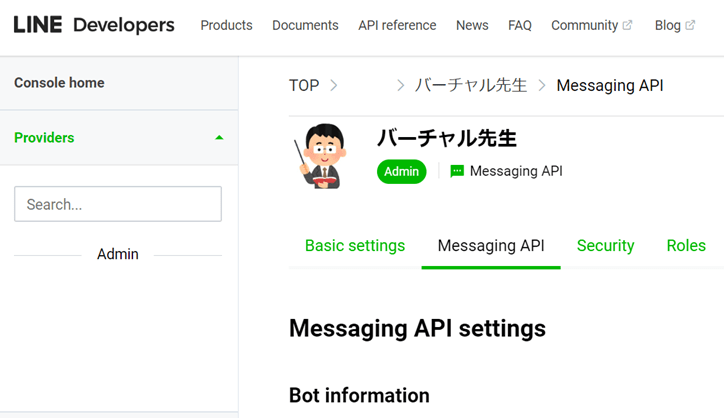Screen dimensions: 724x418
Task: Switch to the Security tab
Action: click(x=605, y=246)
